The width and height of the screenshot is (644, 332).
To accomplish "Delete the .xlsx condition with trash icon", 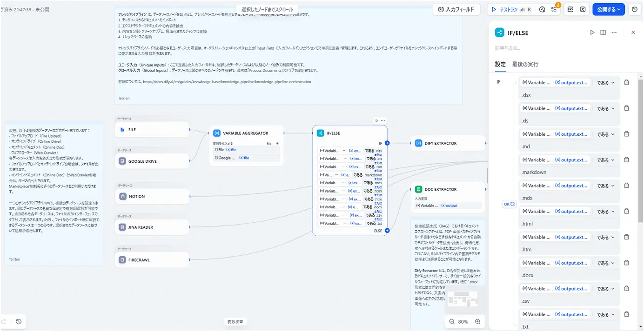I will [x=626, y=83].
